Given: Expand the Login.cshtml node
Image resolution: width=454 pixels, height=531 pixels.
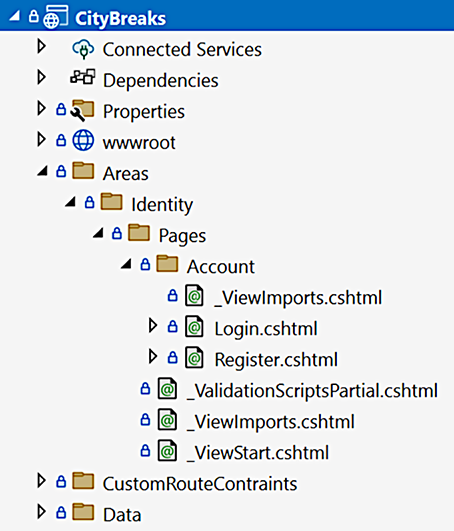Looking at the screenshot, I should coord(153,325).
